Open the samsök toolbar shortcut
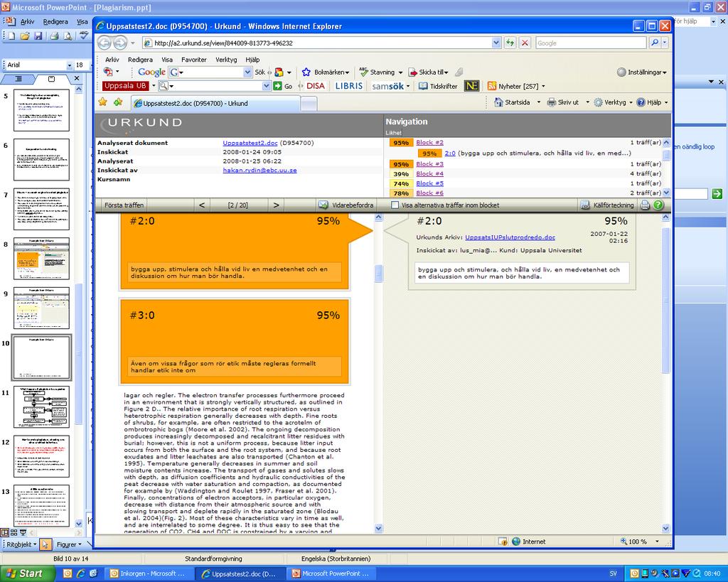The image size is (728, 582). [387, 86]
